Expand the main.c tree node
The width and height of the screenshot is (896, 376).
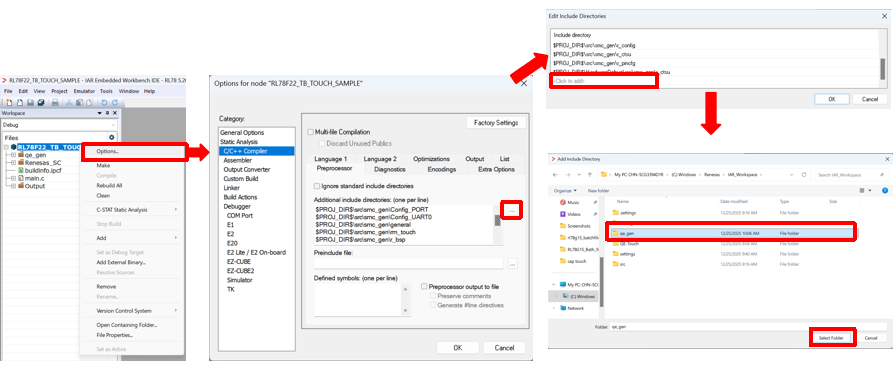point(13,178)
